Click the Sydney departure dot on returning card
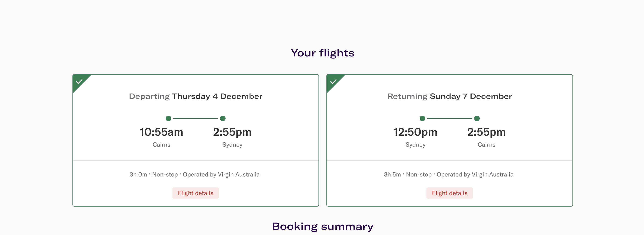The image size is (644, 235). tap(422, 118)
